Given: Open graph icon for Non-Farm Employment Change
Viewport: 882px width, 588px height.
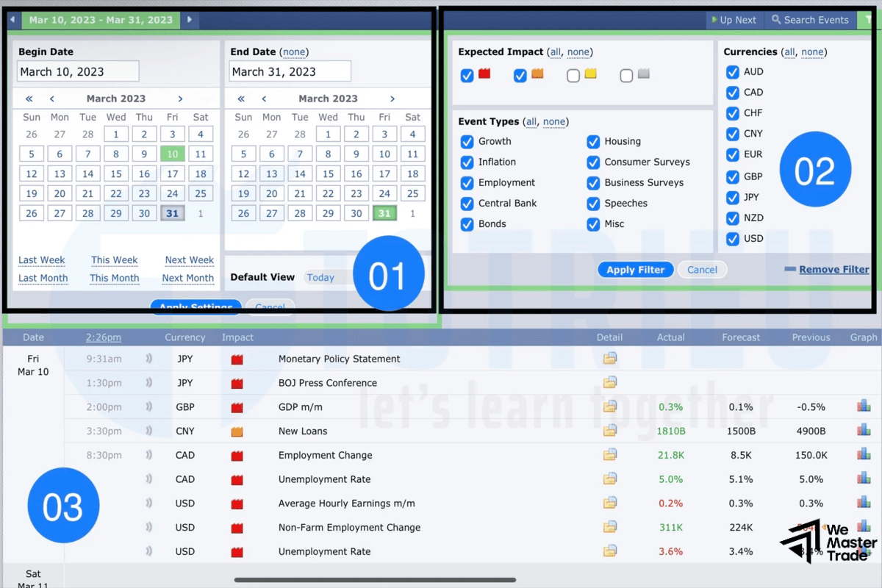Looking at the screenshot, I should click(x=863, y=527).
